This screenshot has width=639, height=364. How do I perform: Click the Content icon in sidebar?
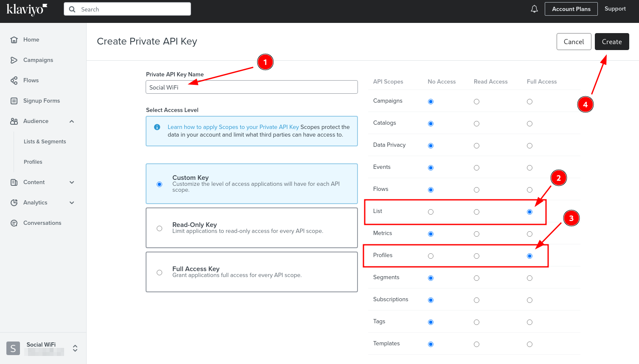pyautogui.click(x=14, y=182)
